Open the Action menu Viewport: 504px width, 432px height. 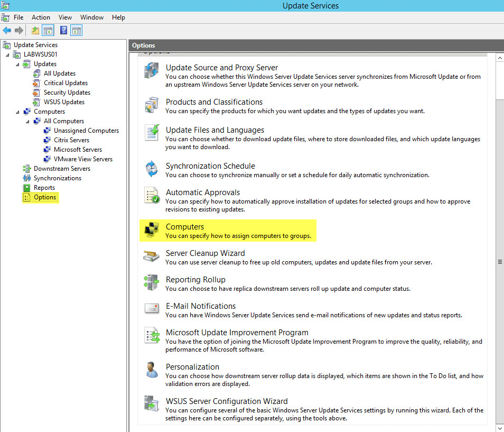coord(41,17)
